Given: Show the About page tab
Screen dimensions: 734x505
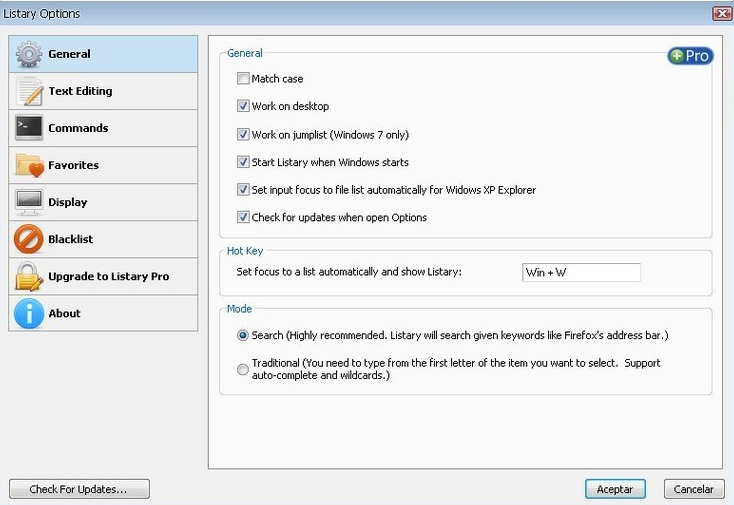Looking at the screenshot, I should click(x=103, y=313).
